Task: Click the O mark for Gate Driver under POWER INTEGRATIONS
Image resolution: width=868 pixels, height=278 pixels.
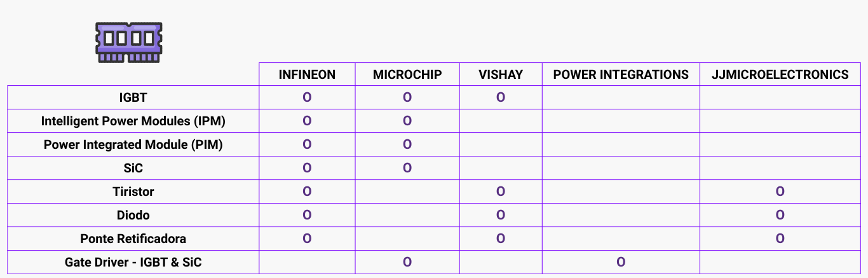Action: tap(621, 261)
